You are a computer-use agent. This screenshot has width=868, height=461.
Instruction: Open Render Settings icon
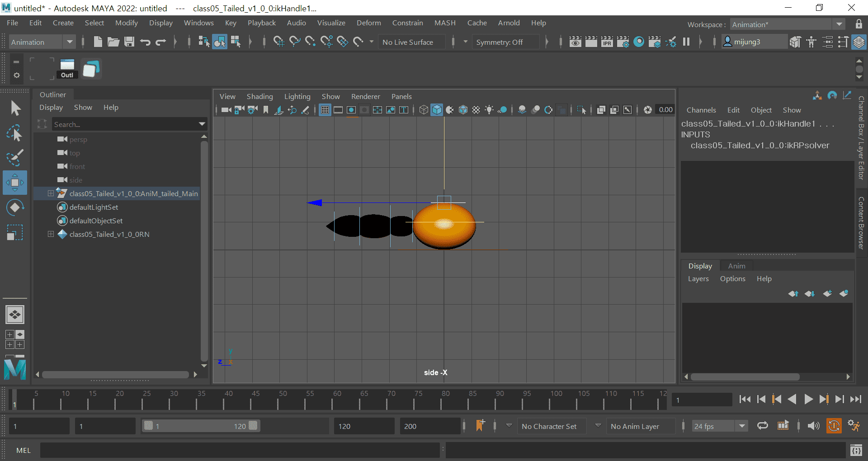click(623, 42)
